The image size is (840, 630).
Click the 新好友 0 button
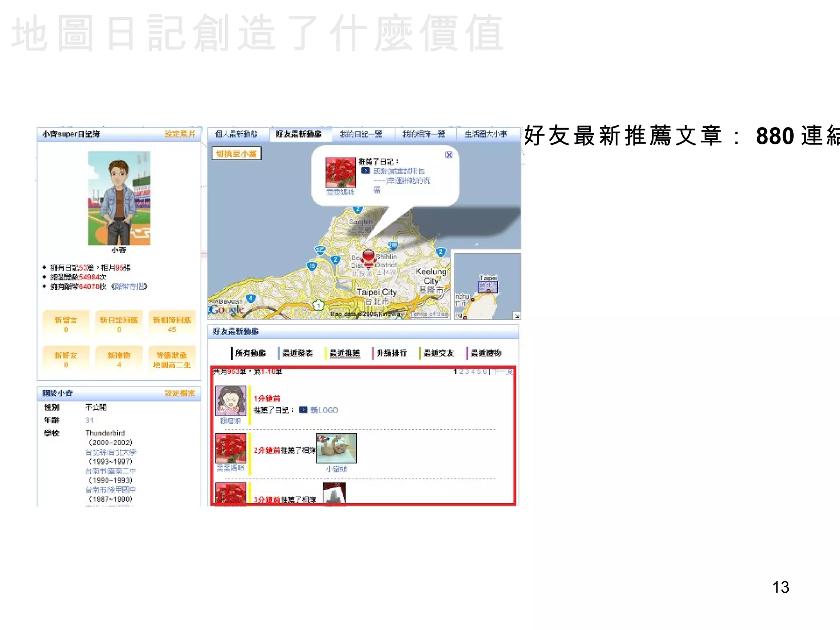point(66,360)
